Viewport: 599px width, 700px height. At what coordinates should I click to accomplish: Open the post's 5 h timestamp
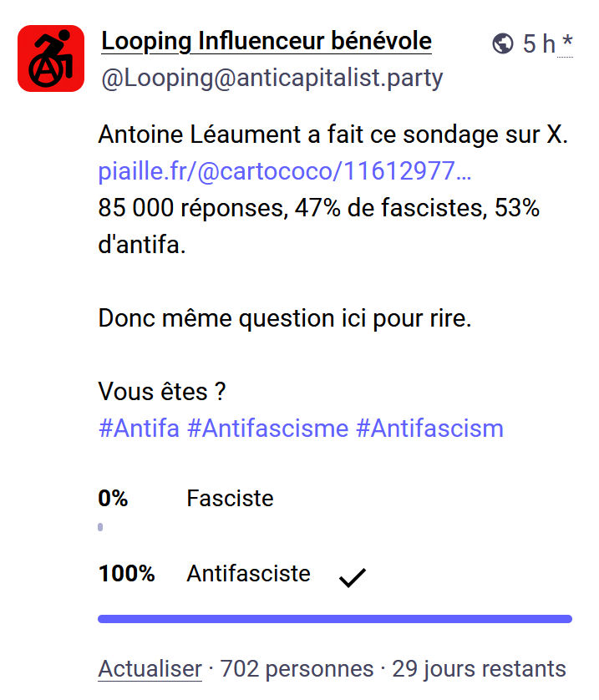point(539,43)
